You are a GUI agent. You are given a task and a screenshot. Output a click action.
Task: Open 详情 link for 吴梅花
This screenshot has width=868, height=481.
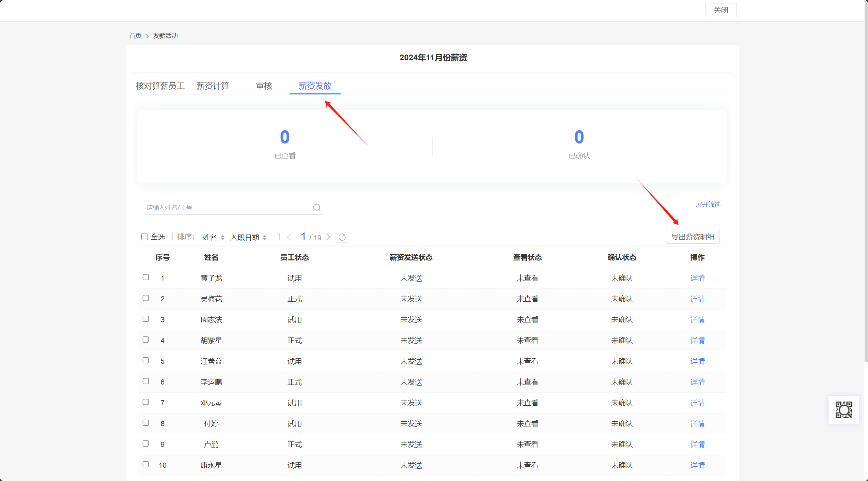click(x=697, y=299)
